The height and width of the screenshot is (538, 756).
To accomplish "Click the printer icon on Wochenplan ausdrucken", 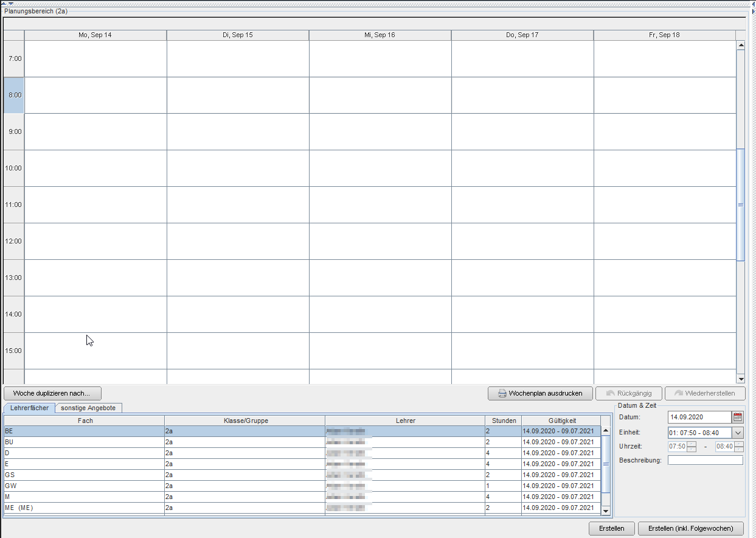I will (x=502, y=393).
